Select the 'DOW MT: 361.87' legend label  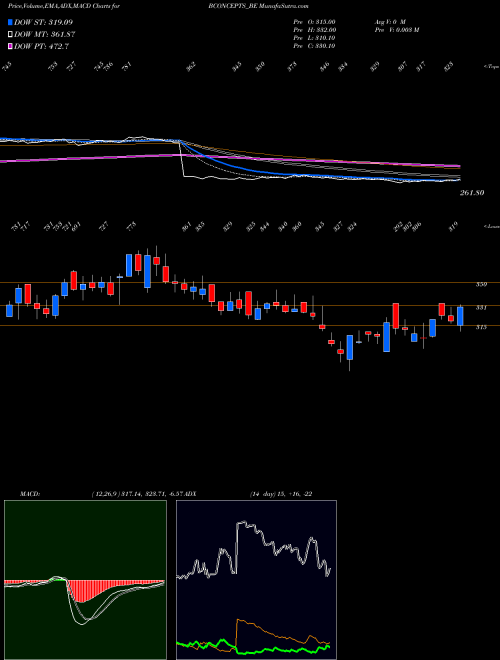(x=45, y=35)
